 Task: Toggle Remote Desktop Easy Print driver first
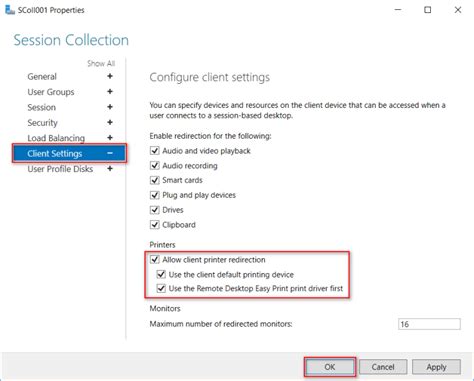coord(161,288)
